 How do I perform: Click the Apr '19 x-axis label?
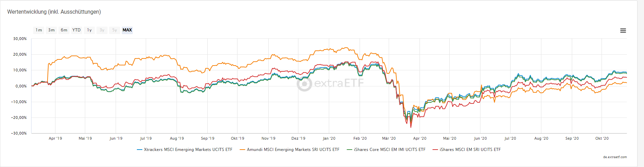pos(55,138)
